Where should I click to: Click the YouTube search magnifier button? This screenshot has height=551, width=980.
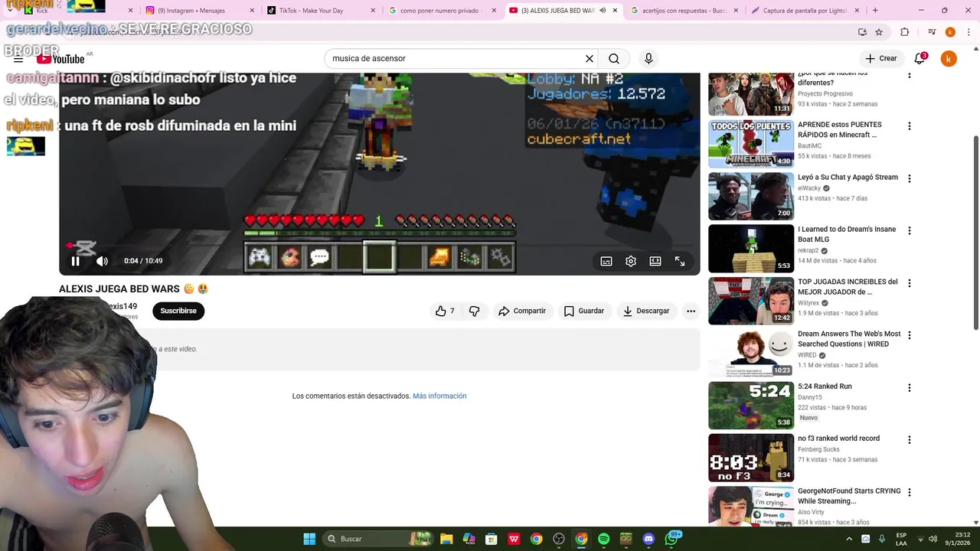coord(614,59)
